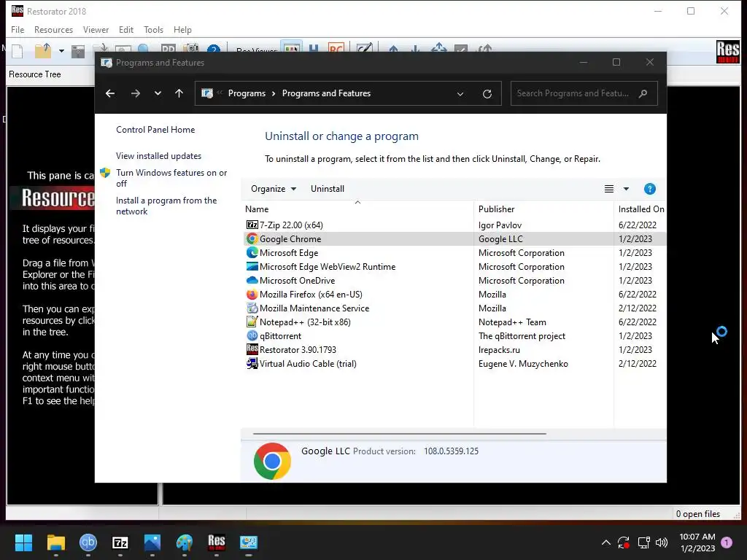Select the Notepad++ row icon
Screen dimensions: 747x560
tap(252, 322)
